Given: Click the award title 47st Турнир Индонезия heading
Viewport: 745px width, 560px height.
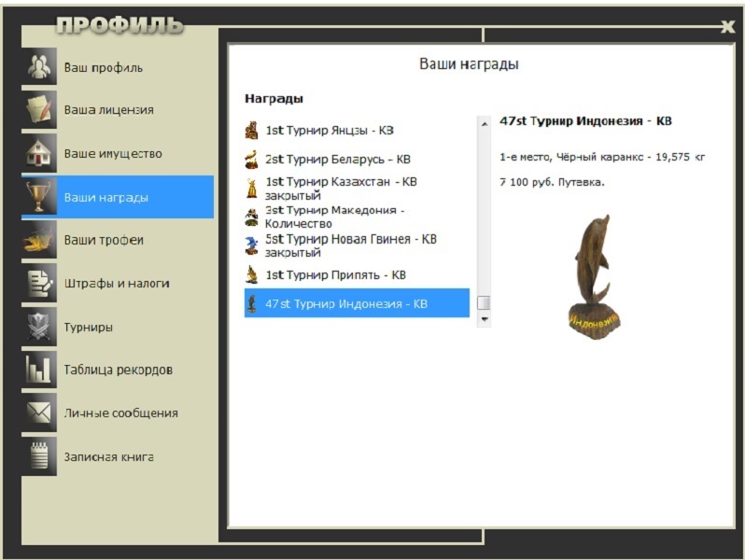Looking at the screenshot, I should point(585,121).
